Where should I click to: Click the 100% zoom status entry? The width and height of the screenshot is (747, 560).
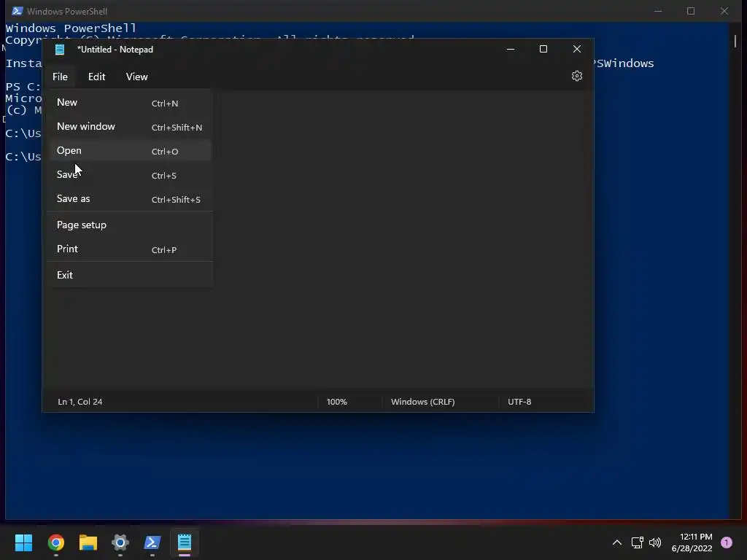[x=337, y=402]
